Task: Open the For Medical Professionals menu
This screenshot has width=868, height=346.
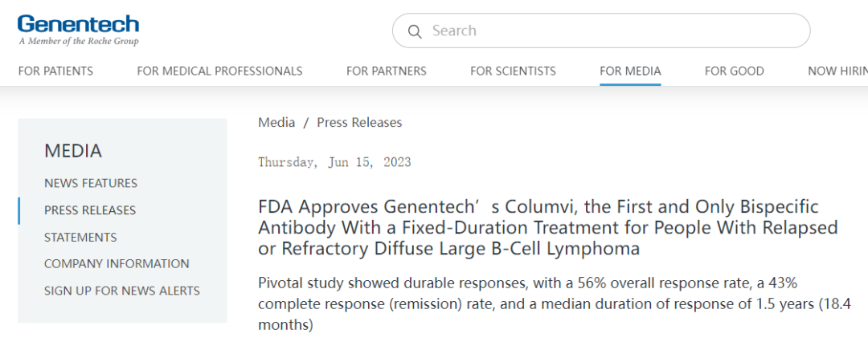Action: click(x=219, y=71)
